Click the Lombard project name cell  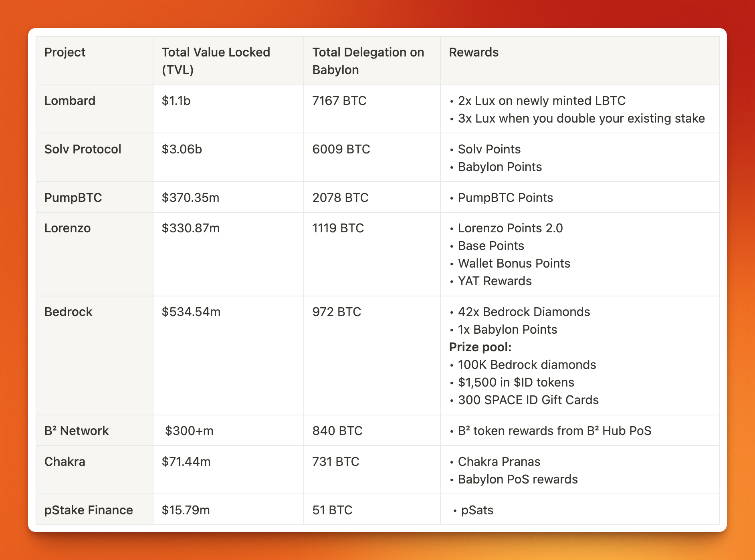point(95,109)
